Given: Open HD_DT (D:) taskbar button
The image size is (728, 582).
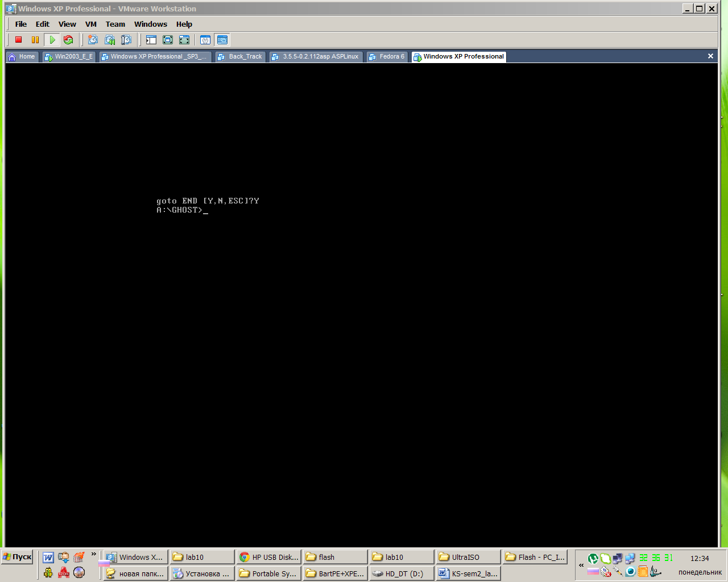Looking at the screenshot, I should (x=402, y=573).
